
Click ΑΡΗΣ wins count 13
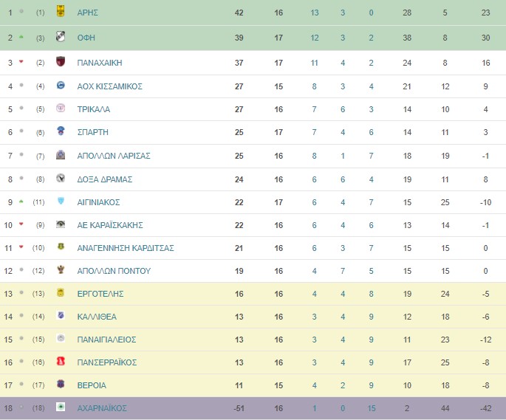click(x=315, y=13)
